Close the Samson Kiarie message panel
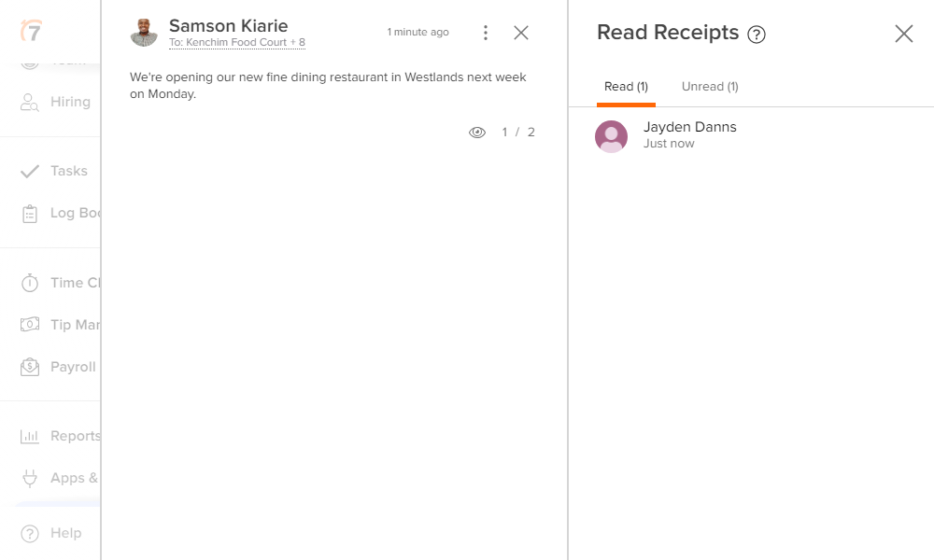The height and width of the screenshot is (560, 934). pyautogui.click(x=521, y=33)
